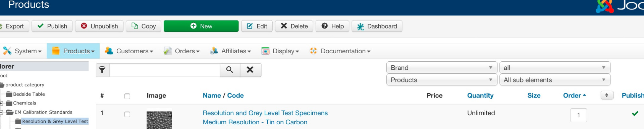Image resolution: width=644 pixels, height=129 pixels.
Task: Toggle the select-all checkbox in header
Action: pyautogui.click(x=127, y=96)
